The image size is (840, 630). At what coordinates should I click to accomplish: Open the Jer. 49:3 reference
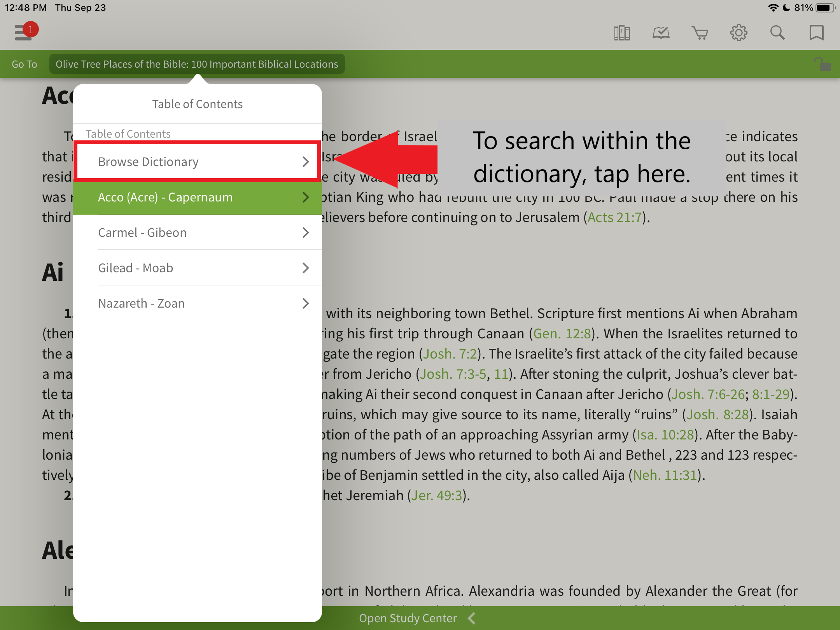point(436,495)
